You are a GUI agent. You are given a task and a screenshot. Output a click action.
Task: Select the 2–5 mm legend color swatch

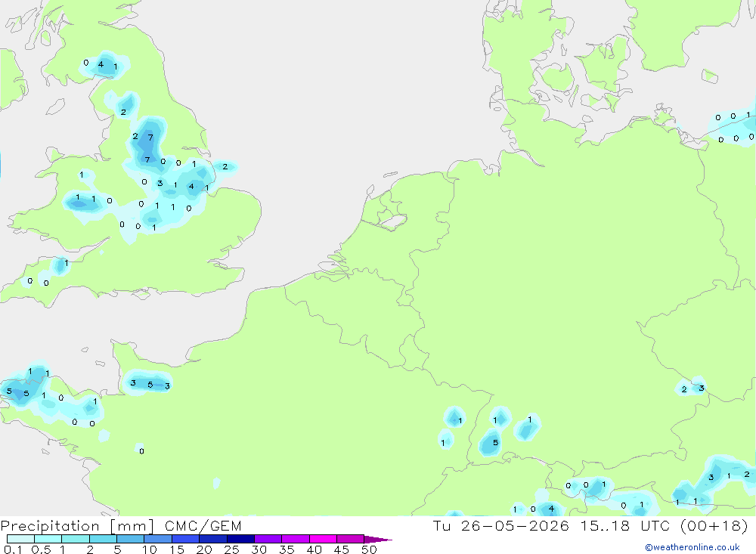pyautogui.click(x=103, y=539)
